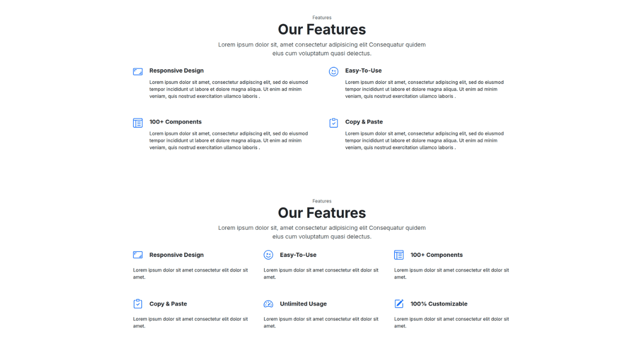This screenshot has height=362, width=644.
Task: Click the small Features label above the top heading
Action: 321,17
